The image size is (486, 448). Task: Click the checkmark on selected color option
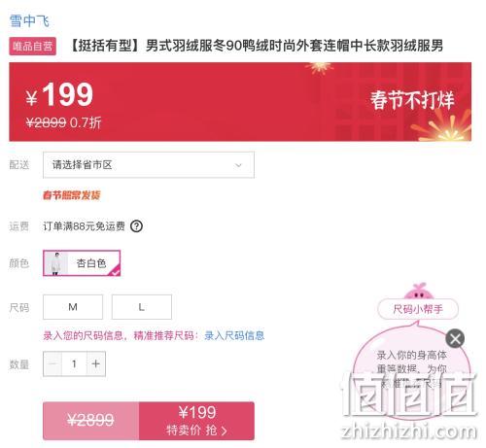115,271
